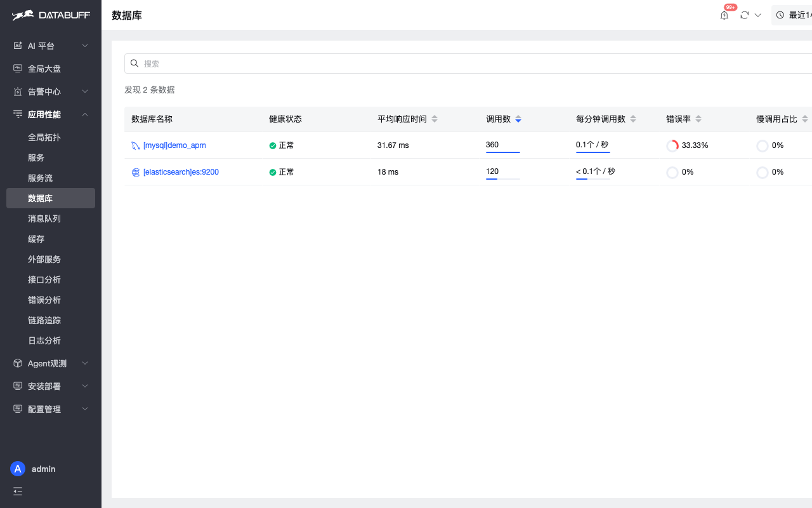This screenshot has width=812, height=508.
Task: Click the search magnifier icon
Action: click(x=134, y=63)
